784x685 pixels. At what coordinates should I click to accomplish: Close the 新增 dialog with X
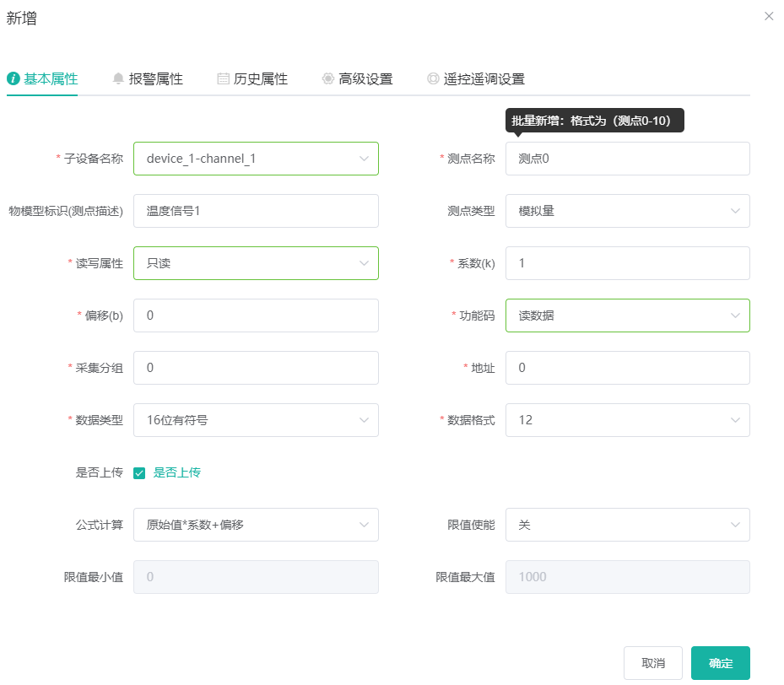[x=769, y=16]
